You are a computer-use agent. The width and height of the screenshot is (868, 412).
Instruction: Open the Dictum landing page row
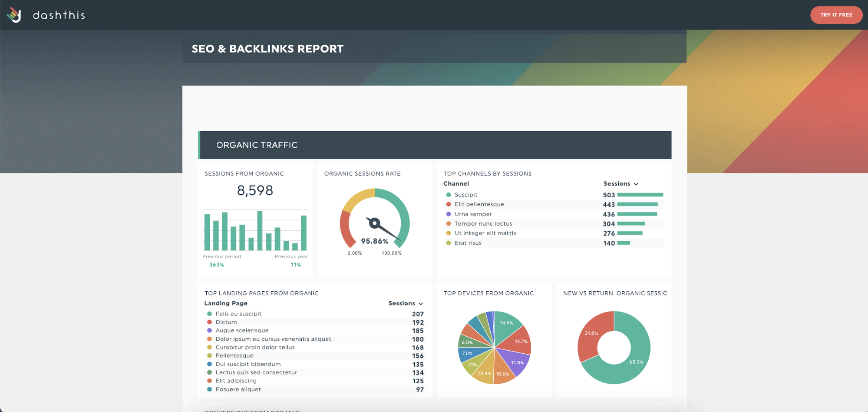pos(315,322)
